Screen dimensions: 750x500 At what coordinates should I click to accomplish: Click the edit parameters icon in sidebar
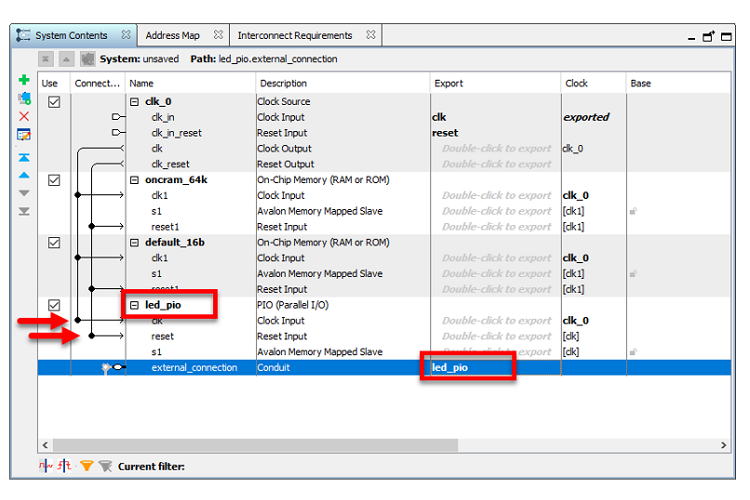click(x=24, y=134)
